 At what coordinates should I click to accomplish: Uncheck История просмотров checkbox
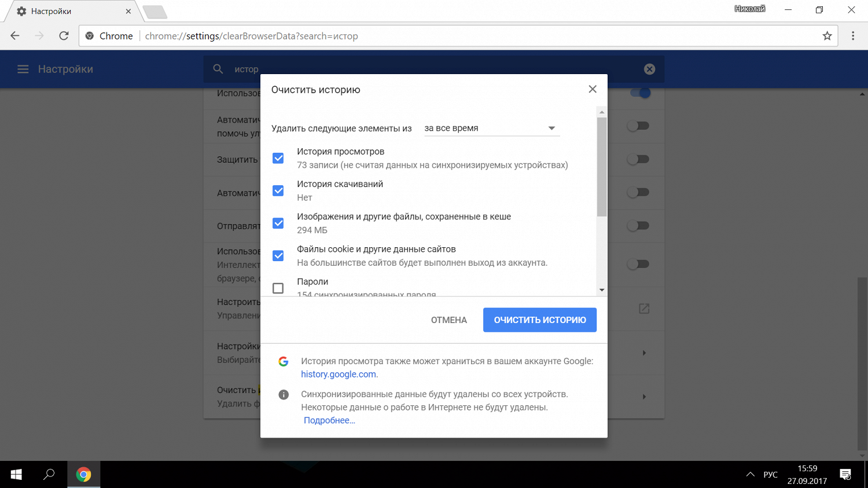click(278, 158)
